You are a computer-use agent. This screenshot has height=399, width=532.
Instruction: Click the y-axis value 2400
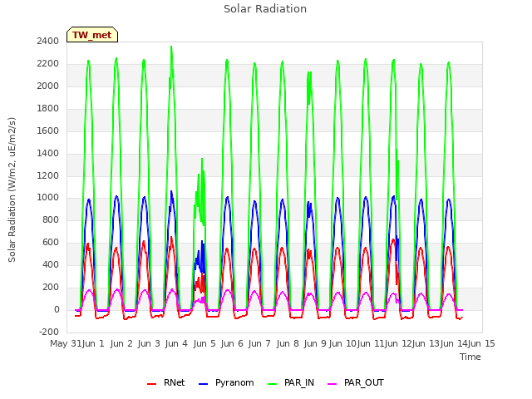click(48, 42)
